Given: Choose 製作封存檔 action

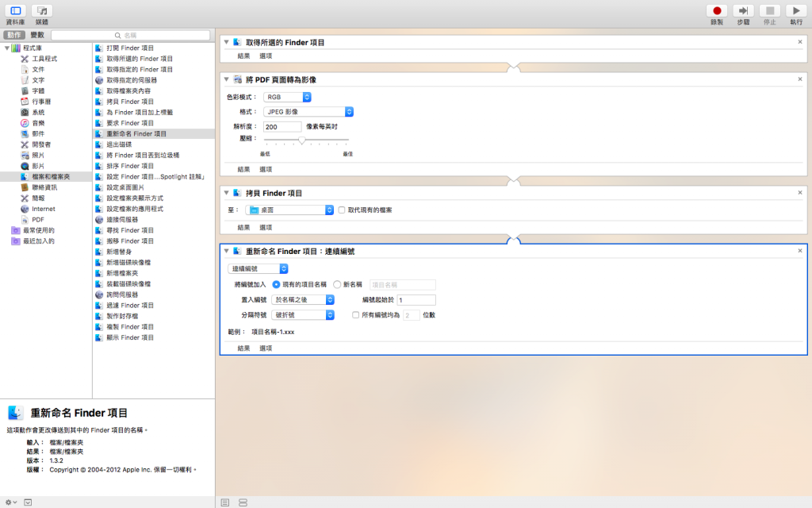Looking at the screenshot, I should point(122,316).
